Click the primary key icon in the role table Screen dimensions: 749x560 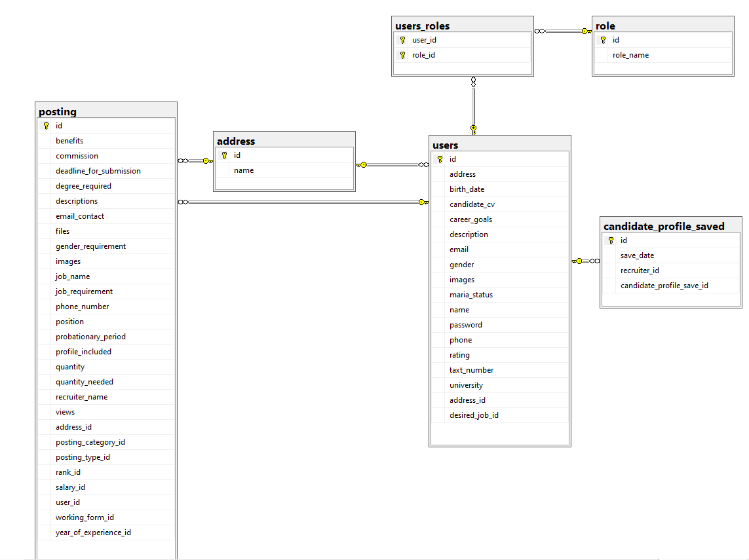coord(604,39)
